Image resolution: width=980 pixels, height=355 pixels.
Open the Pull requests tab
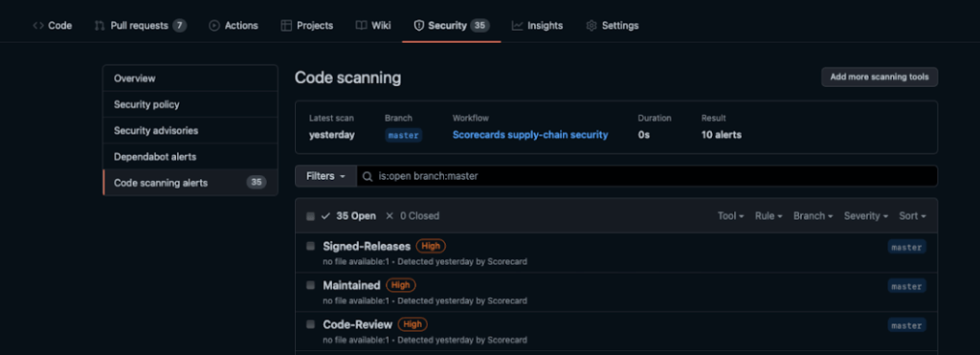(x=141, y=26)
